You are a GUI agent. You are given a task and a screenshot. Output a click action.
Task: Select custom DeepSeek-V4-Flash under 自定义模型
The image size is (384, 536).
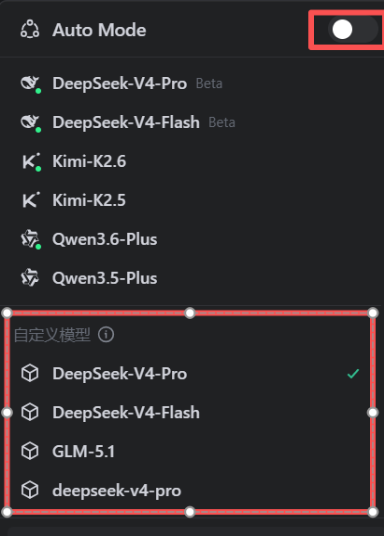(190, 412)
